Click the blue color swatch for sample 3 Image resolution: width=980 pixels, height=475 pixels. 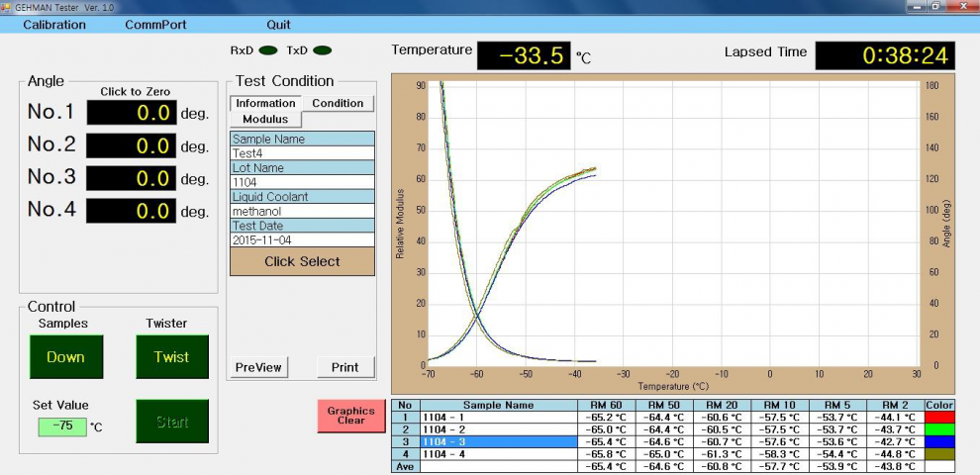pos(940,441)
